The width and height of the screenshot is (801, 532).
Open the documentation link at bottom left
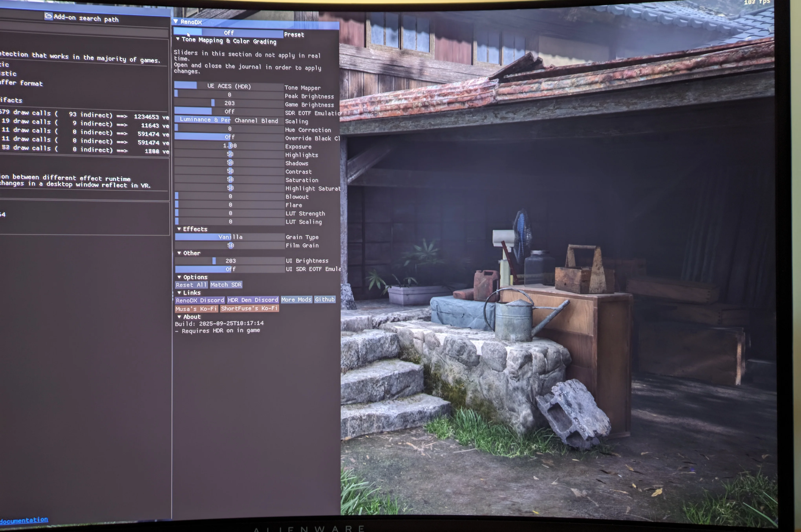pos(24,520)
